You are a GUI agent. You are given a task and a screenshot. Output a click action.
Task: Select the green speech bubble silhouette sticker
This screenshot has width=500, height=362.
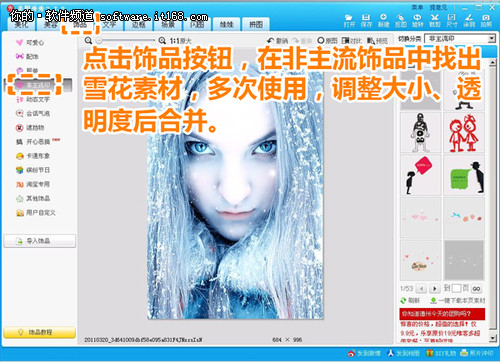pos(464,175)
